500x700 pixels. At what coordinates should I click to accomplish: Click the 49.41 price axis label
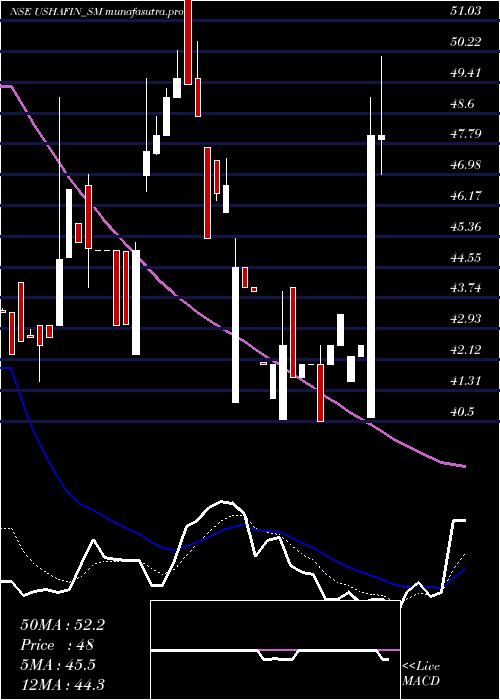[x=465, y=73]
